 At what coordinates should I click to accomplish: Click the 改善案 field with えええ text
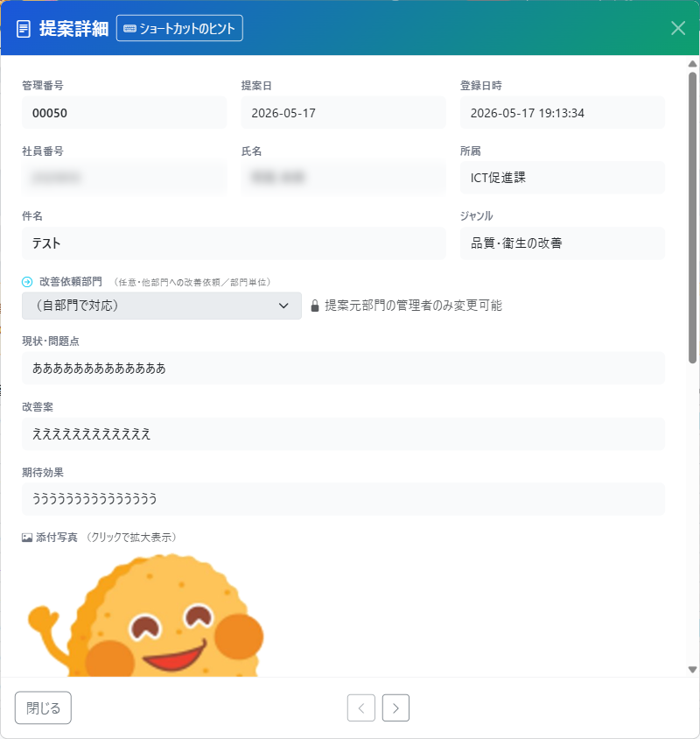[x=343, y=433]
